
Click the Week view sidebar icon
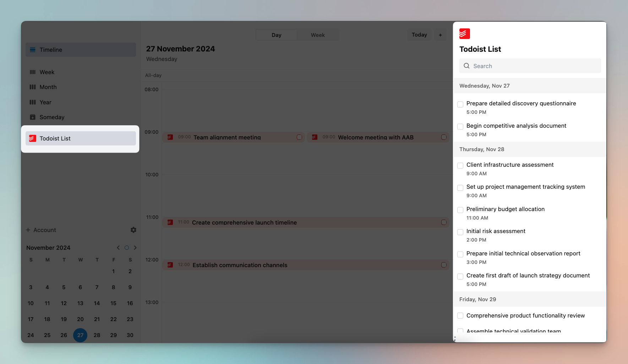click(33, 72)
